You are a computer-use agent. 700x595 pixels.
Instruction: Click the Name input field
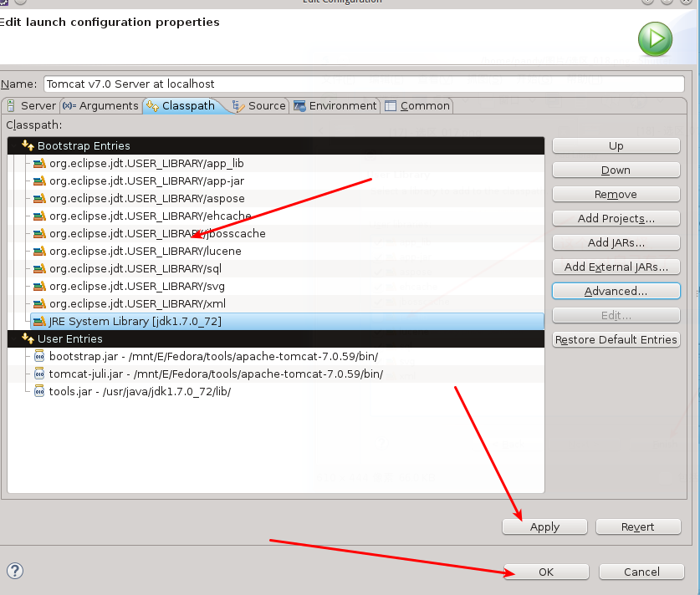pyautogui.click(x=364, y=84)
